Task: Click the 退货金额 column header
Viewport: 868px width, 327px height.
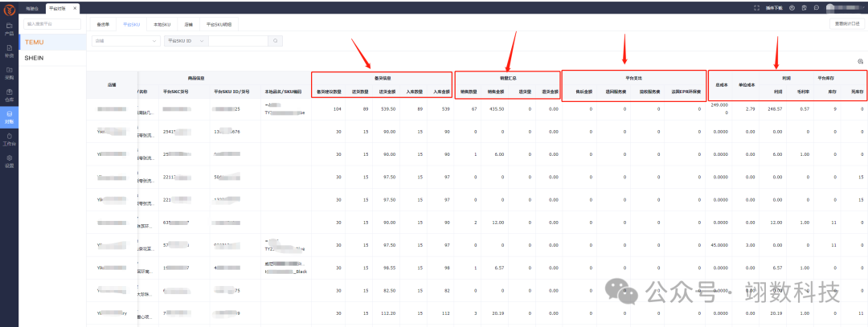Action: 549,92
